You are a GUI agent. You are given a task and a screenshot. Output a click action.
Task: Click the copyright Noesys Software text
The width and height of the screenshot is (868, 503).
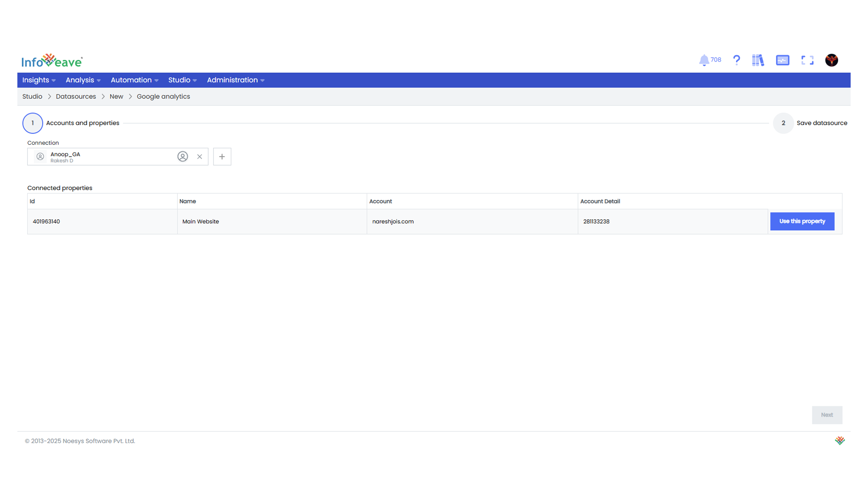pyautogui.click(x=80, y=441)
